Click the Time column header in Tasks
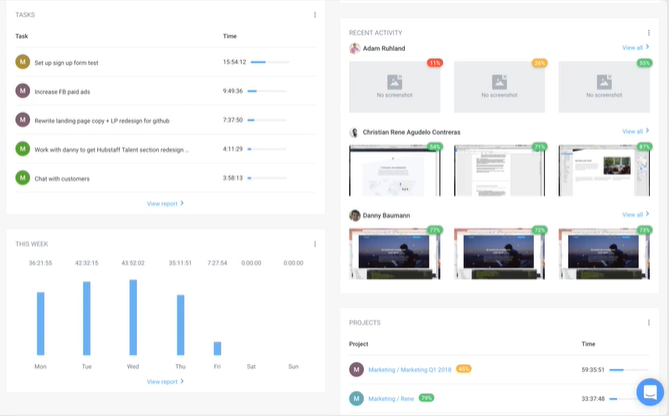This screenshot has width=669, height=416. 230,36
